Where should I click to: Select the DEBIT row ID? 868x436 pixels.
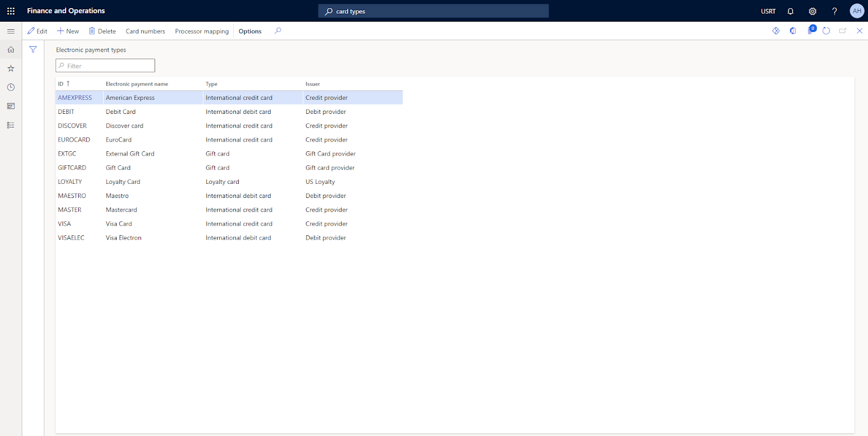pyautogui.click(x=66, y=112)
